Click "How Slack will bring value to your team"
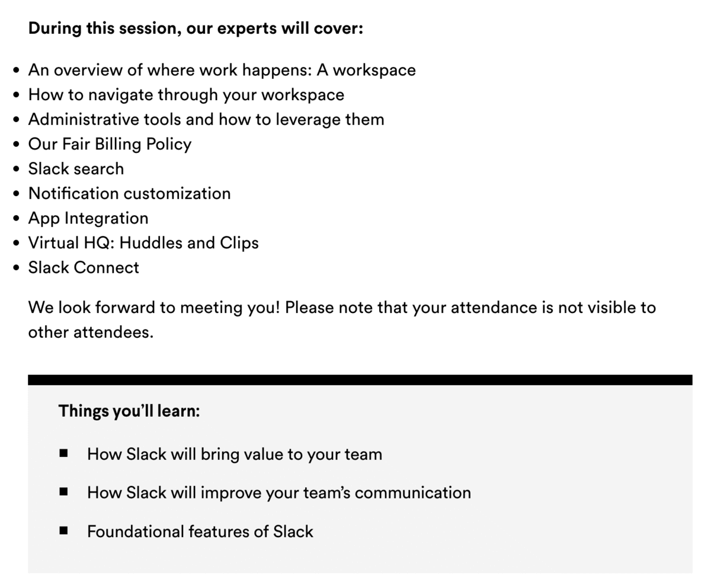The height and width of the screenshot is (588, 711). 235,454
